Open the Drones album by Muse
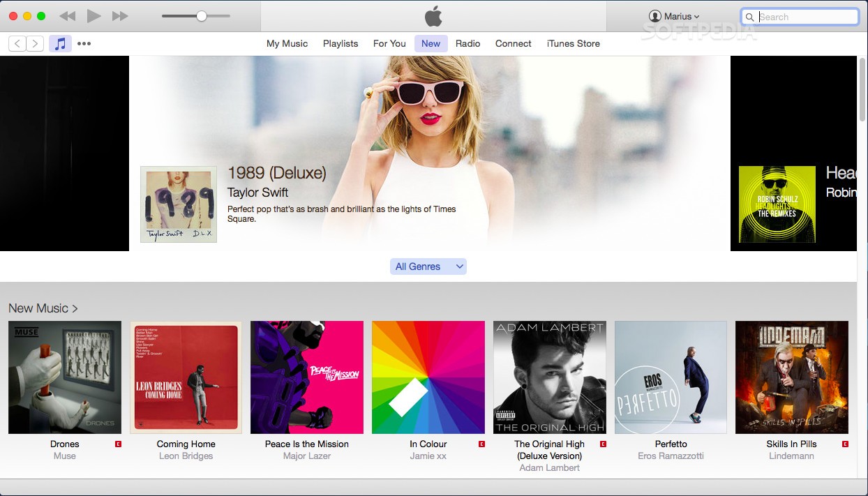Screen dimensions: 868x496 [64, 377]
